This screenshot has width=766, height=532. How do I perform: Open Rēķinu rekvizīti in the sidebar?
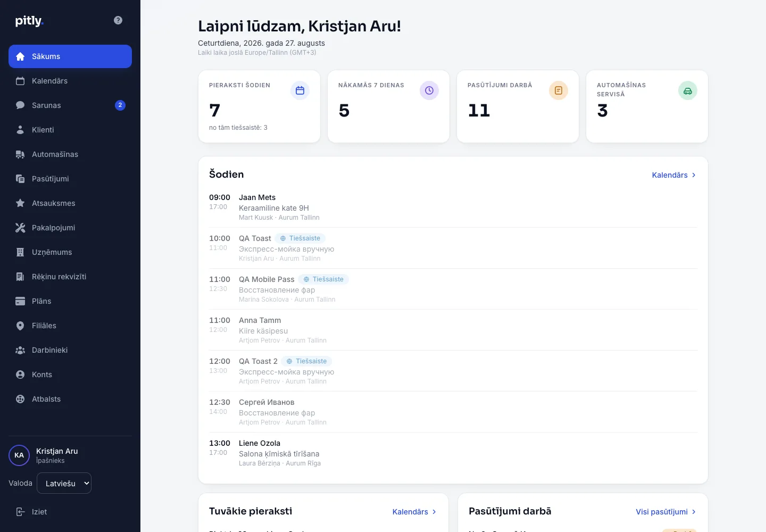click(70, 277)
